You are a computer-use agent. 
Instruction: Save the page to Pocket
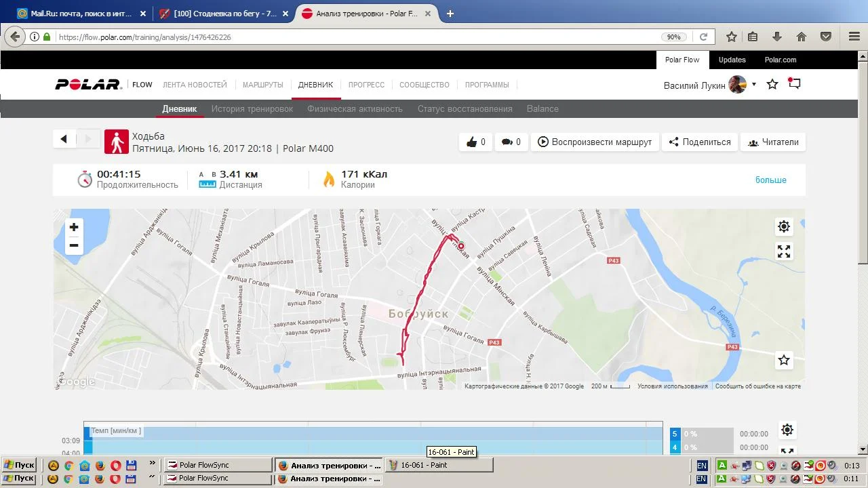[x=826, y=37]
